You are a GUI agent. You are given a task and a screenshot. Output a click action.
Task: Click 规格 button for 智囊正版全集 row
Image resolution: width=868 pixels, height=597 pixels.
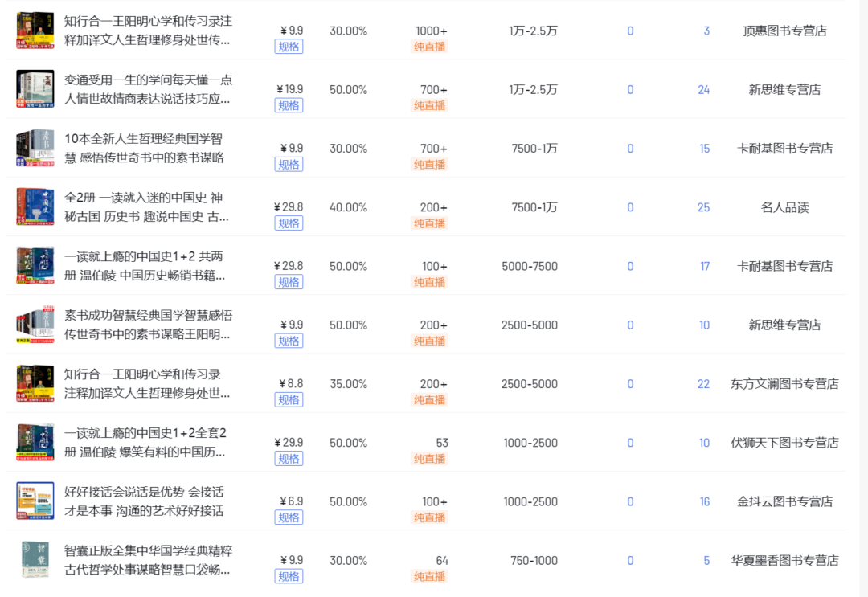click(289, 577)
